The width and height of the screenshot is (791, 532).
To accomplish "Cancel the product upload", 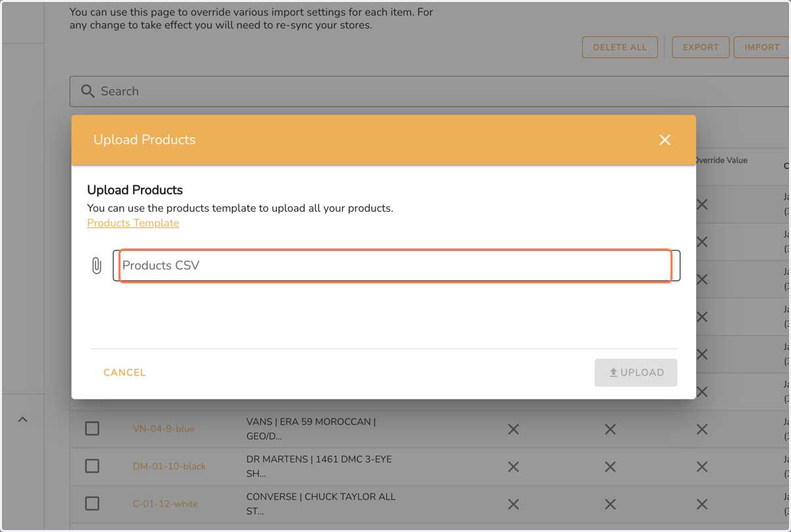I will pos(125,372).
